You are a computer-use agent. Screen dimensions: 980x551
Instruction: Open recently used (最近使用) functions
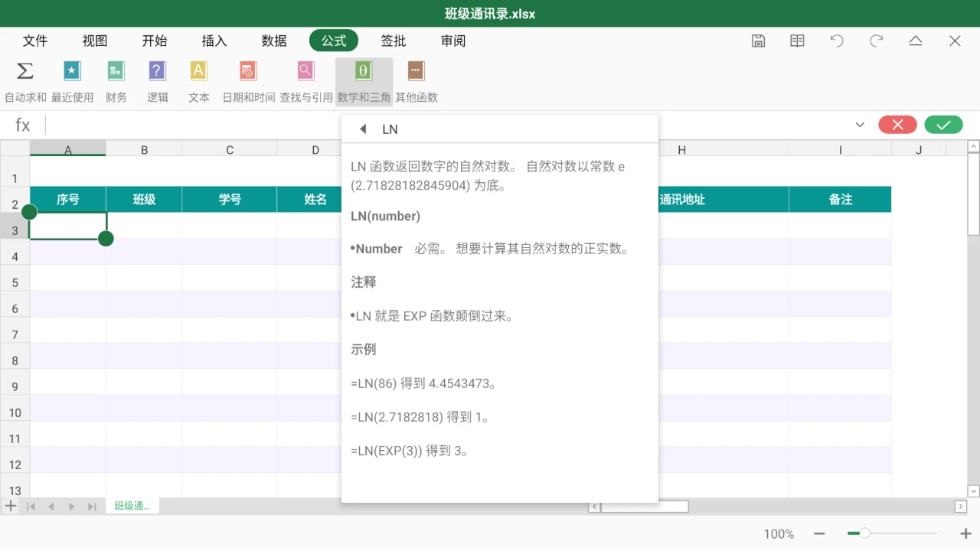click(x=72, y=82)
